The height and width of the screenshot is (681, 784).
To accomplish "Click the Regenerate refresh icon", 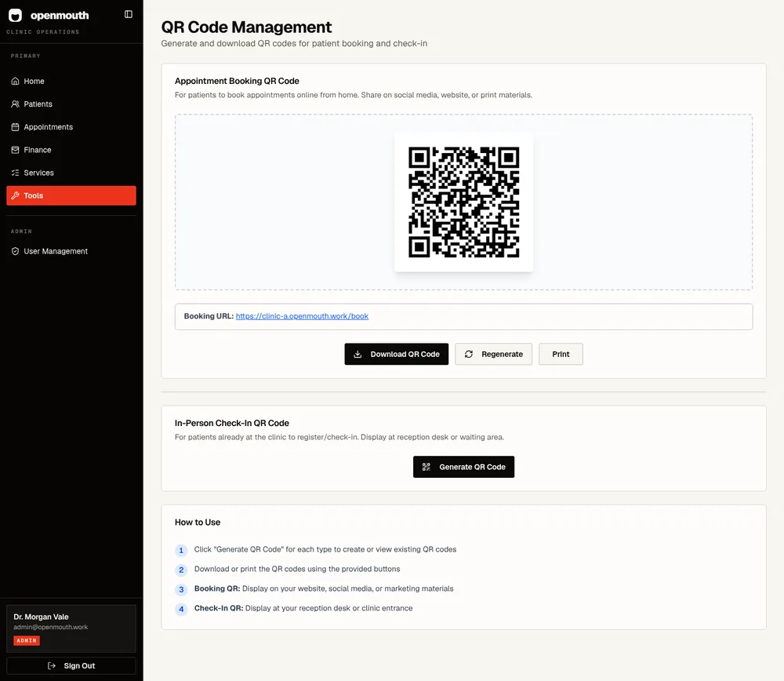I will coord(469,355).
